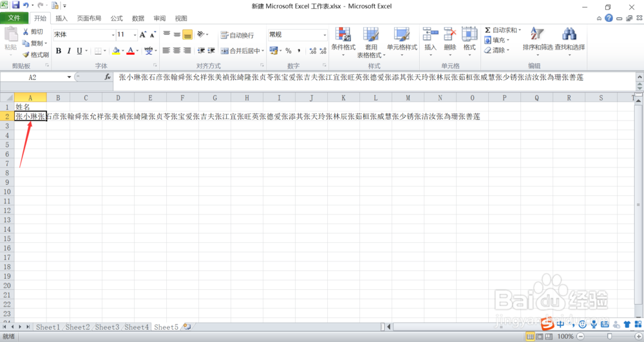The height and width of the screenshot is (342, 644).
Task: Toggle middle vertical alignment
Action: (176, 35)
